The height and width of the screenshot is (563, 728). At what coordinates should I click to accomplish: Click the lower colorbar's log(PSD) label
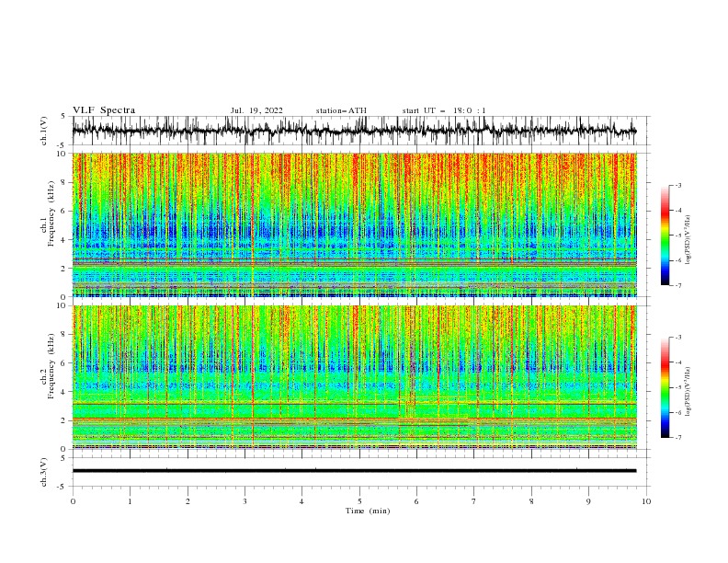[688, 391]
